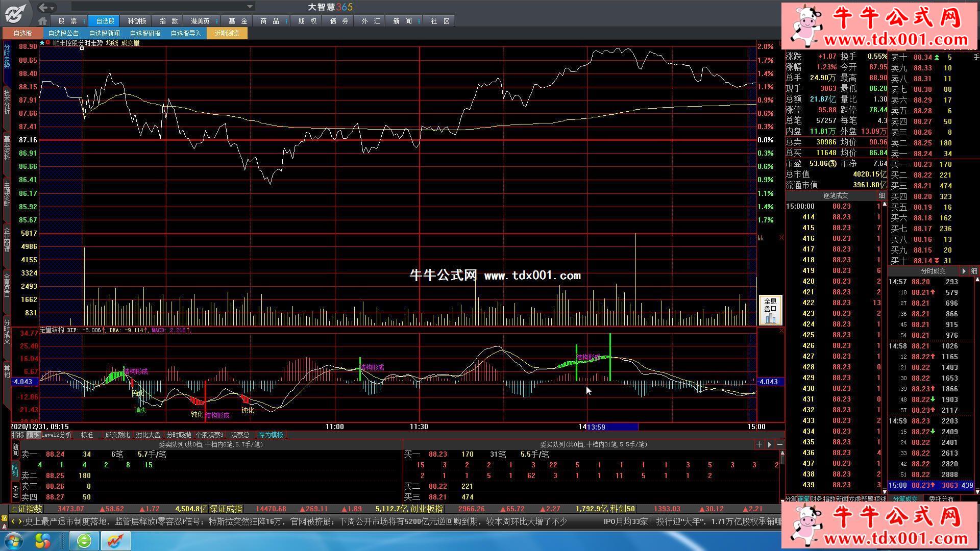Open the 新闻 side tab in the bottom panel
980x551 pixels.
15,449
